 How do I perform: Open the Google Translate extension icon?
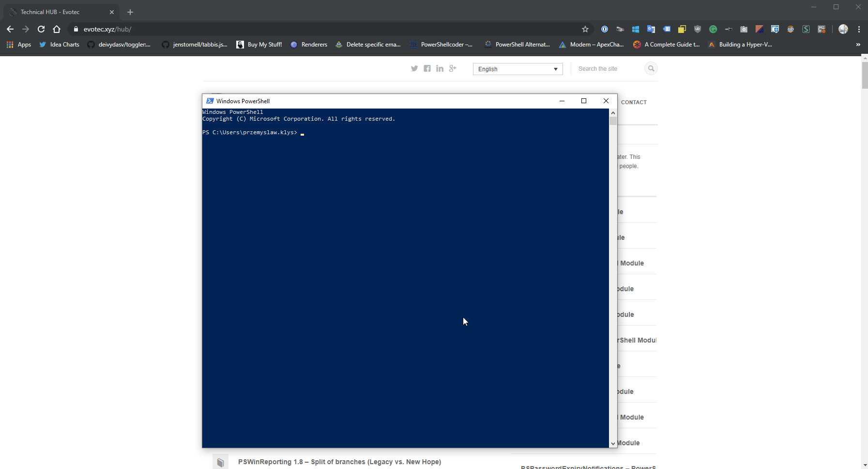click(651, 29)
